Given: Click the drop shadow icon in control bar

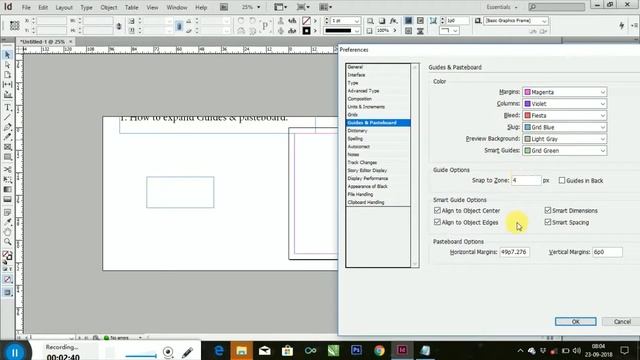Looking at the screenshot, I should click(382, 21).
